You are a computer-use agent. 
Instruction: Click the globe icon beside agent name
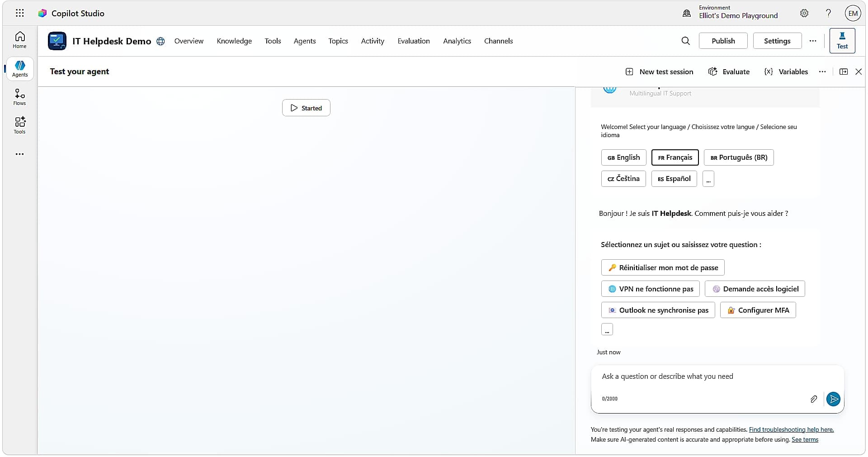160,41
